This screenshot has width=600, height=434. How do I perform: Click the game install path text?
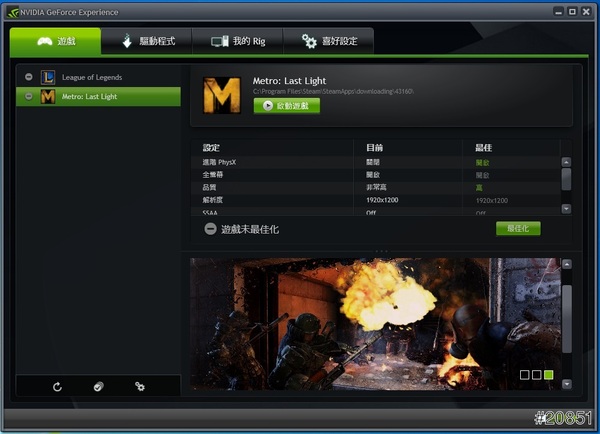333,91
